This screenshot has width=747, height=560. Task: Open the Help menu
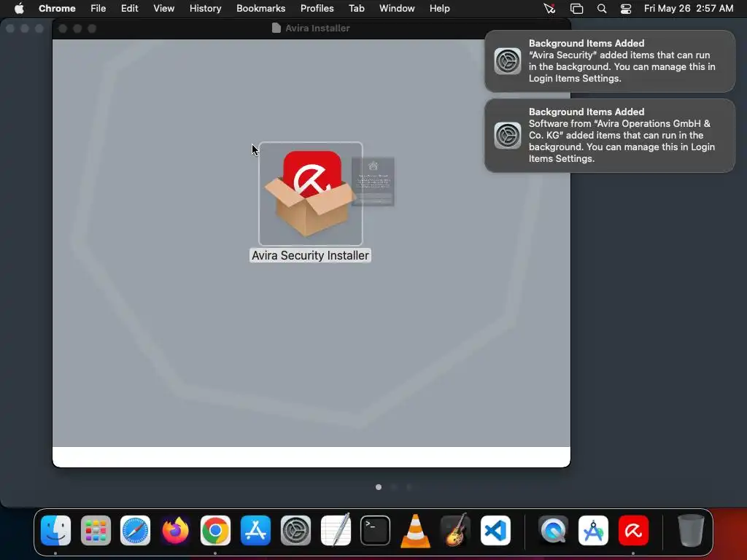coord(439,9)
